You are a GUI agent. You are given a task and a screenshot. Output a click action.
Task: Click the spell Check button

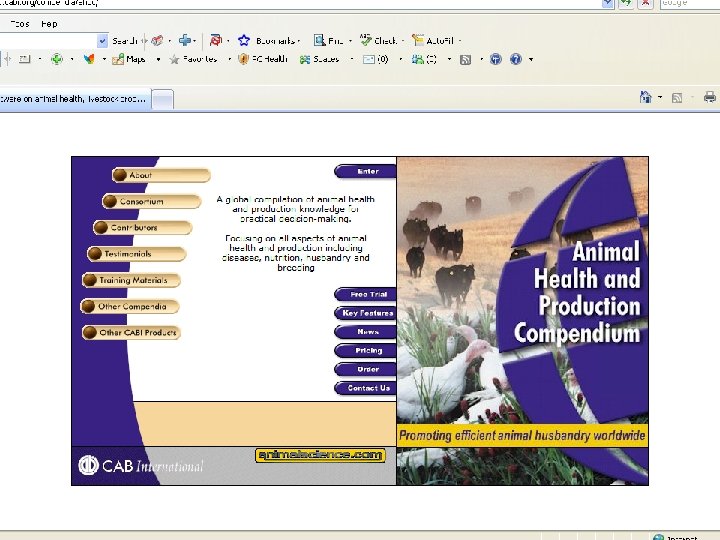click(378, 40)
